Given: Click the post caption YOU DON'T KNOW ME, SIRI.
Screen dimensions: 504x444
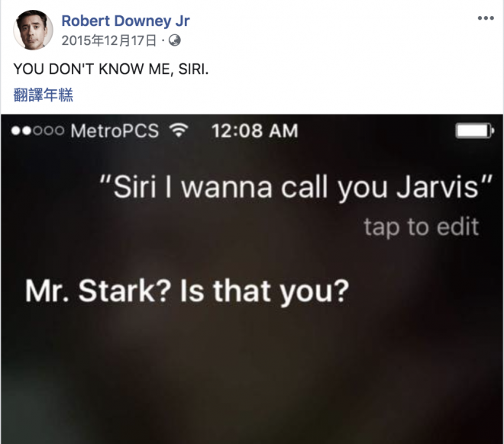Looking at the screenshot, I should 111,69.
